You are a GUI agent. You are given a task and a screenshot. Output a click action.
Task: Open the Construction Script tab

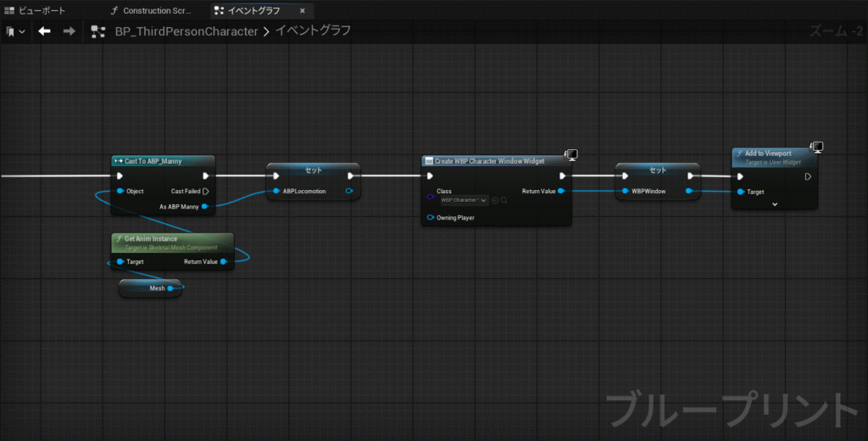coord(151,10)
